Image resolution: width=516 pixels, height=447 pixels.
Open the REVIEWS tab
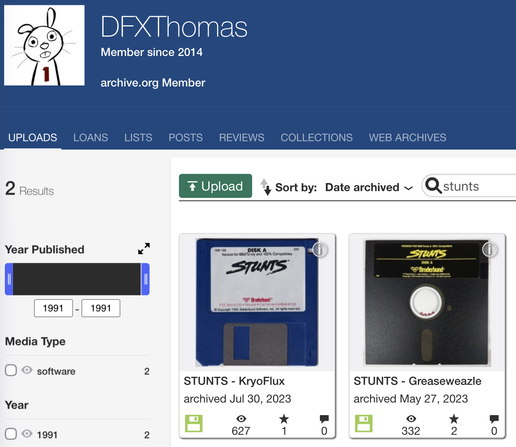[242, 137]
